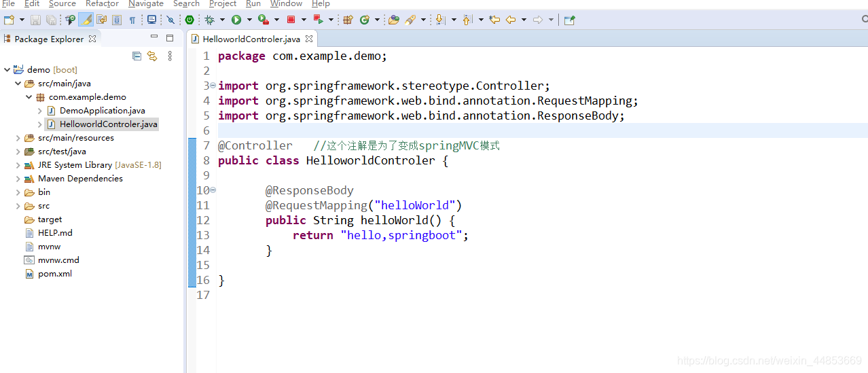
Task: Toggle Mark Occurrences highlighter
Action: (x=86, y=20)
